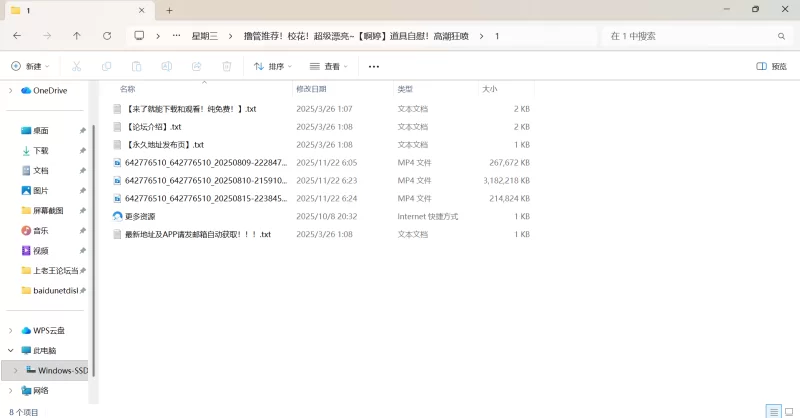Image resolution: width=800 pixels, height=418 pixels.
Task: Switch to large icons view in status bar
Action: coord(788,411)
